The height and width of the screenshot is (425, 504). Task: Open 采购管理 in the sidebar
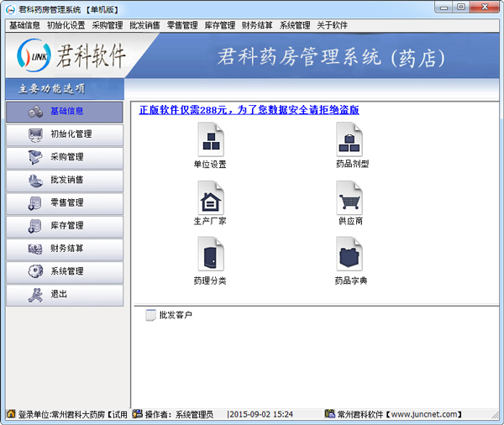(65, 157)
